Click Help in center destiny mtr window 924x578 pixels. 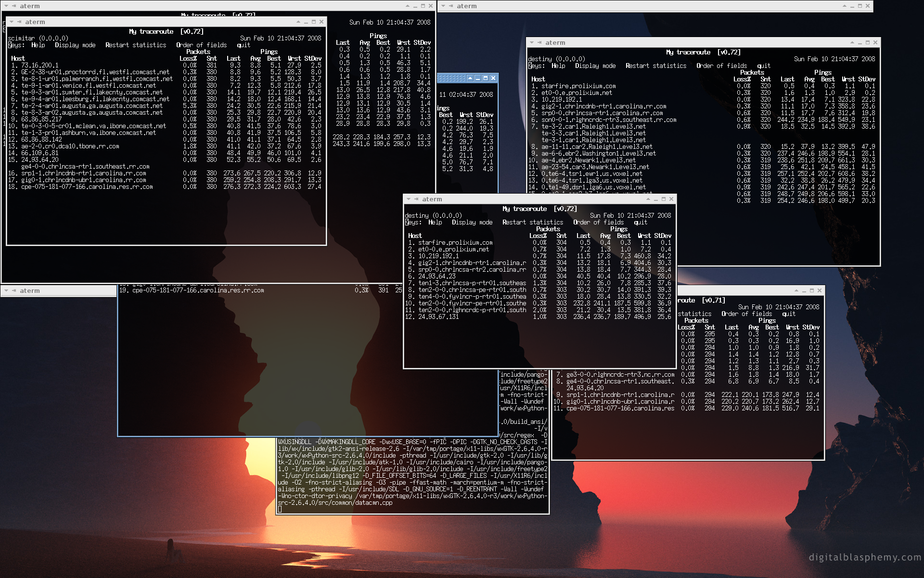coord(435,223)
